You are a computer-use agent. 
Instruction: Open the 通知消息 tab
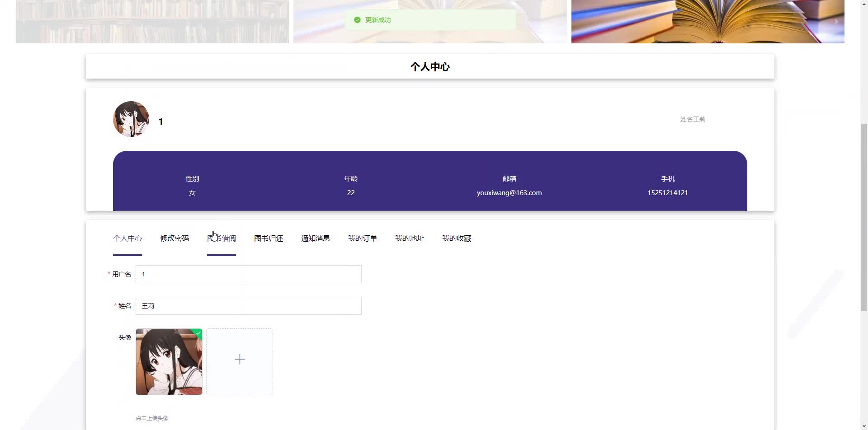click(x=316, y=238)
